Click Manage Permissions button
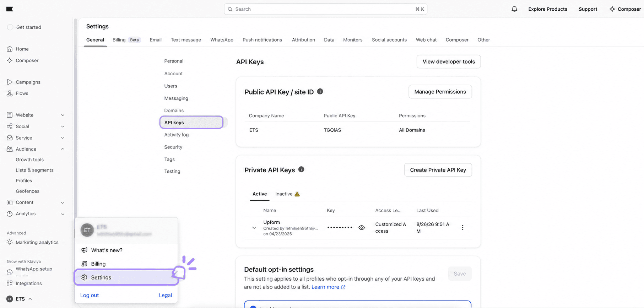644x308 pixels. 440,92
